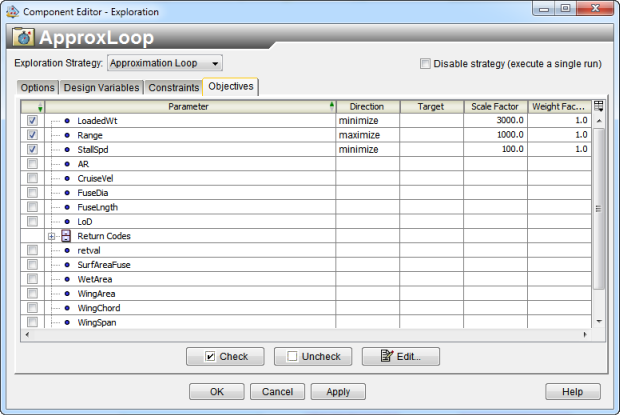
Task: Click the Scale Factor field for StallSpd
Action: [x=495, y=149]
